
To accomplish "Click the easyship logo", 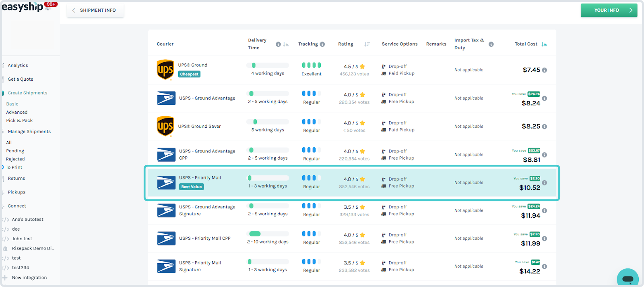I will (x=23, y=7).
